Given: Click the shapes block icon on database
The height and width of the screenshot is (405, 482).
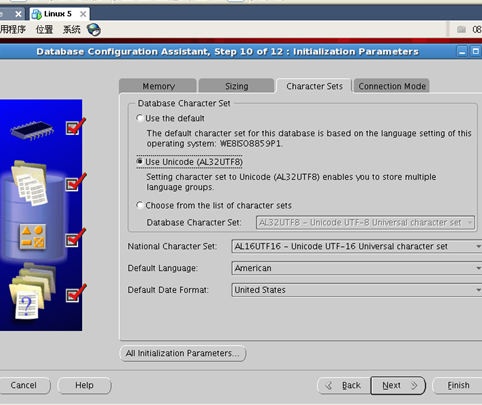Looking at the screenshot, I should [x=32, y=237].
